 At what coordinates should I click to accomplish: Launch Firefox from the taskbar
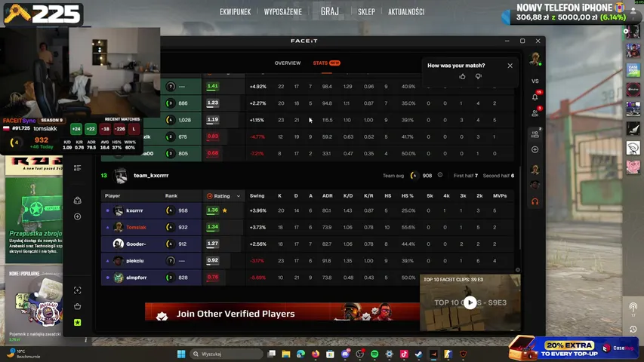(x=316, y=354)
